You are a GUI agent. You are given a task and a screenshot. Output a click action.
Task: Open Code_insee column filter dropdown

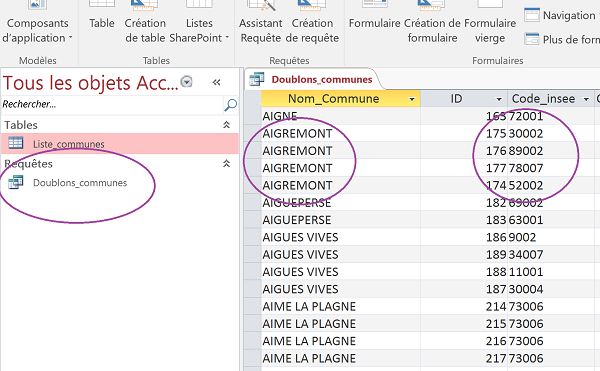pos(586,99)
